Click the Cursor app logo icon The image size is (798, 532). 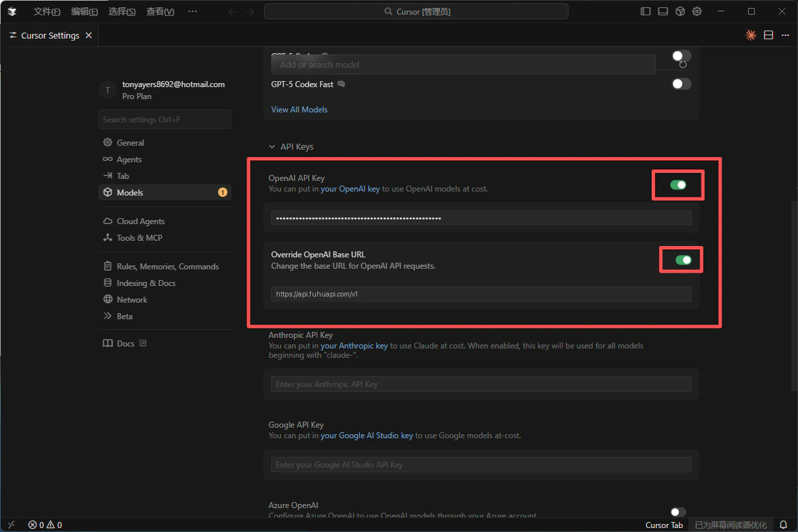(12, 11)
